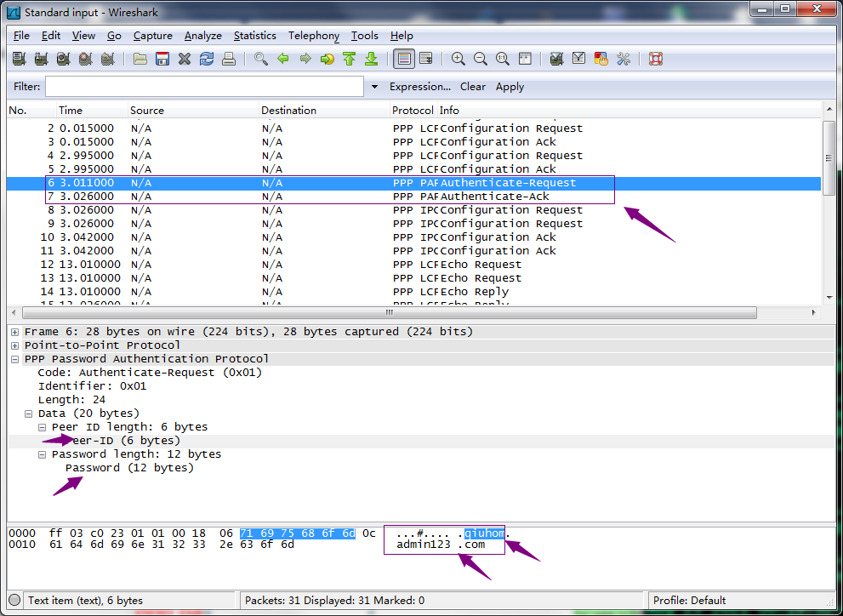Select packet 12 Echo Request row
This screenshot has width=843, height=616.
[x=414, y=265]
